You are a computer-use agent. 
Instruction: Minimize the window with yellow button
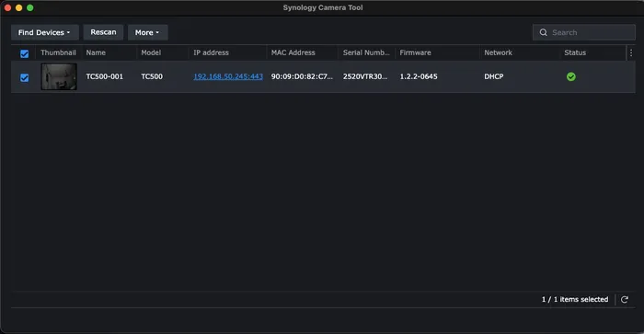[x=18, y=7]
